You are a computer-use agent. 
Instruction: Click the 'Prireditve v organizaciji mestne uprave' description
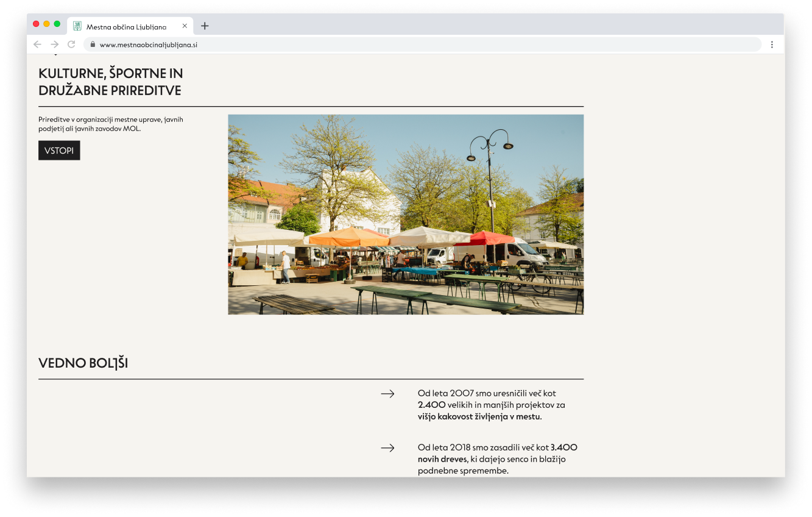[x=110, y=124]
